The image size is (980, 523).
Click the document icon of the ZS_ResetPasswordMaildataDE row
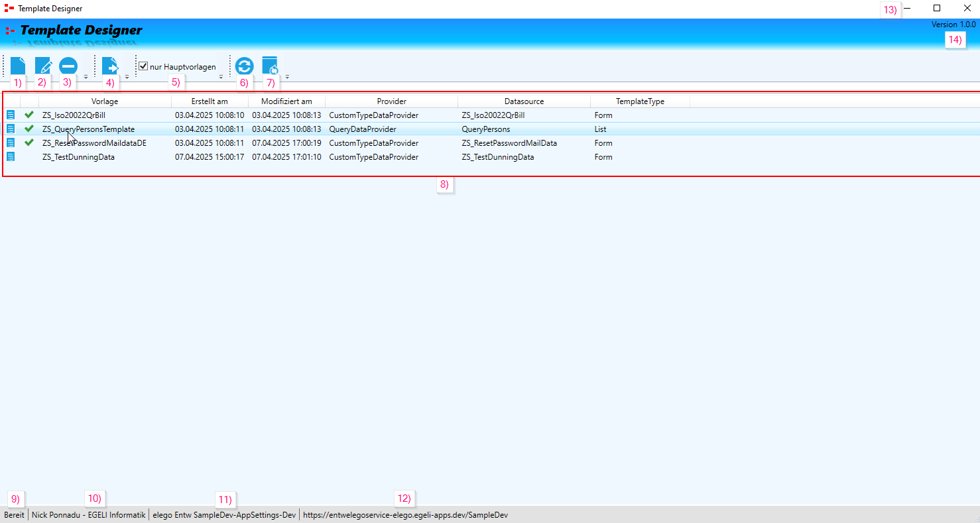point(11,143)
